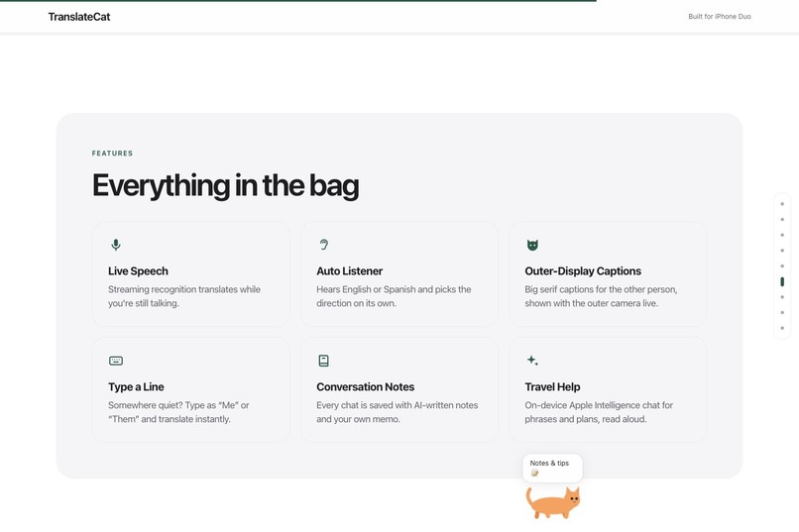Go to the third section navigation dot
The width and height of the screenshot is (799, 532).
[x=782, y=235]
